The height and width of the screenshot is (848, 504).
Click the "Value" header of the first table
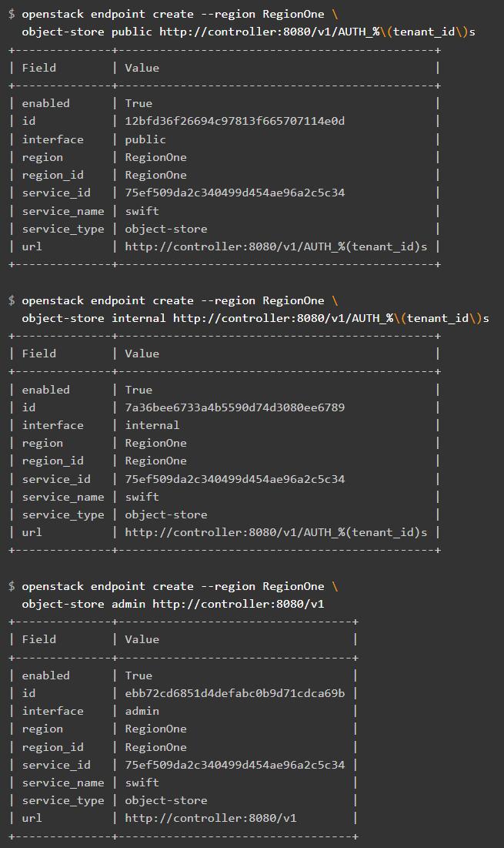pos(142,68)
